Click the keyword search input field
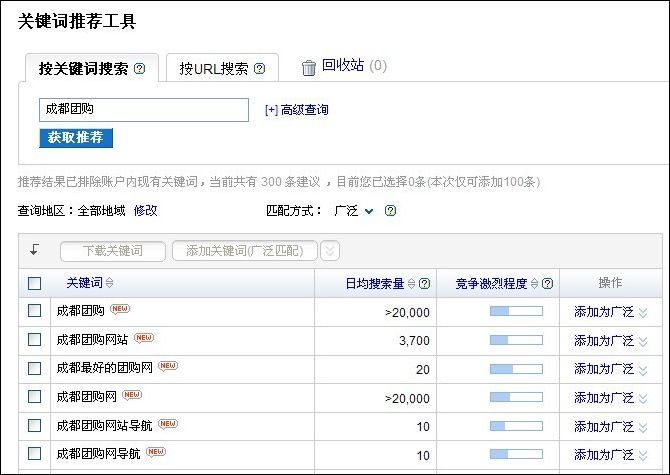 click(x=143, y=109)
